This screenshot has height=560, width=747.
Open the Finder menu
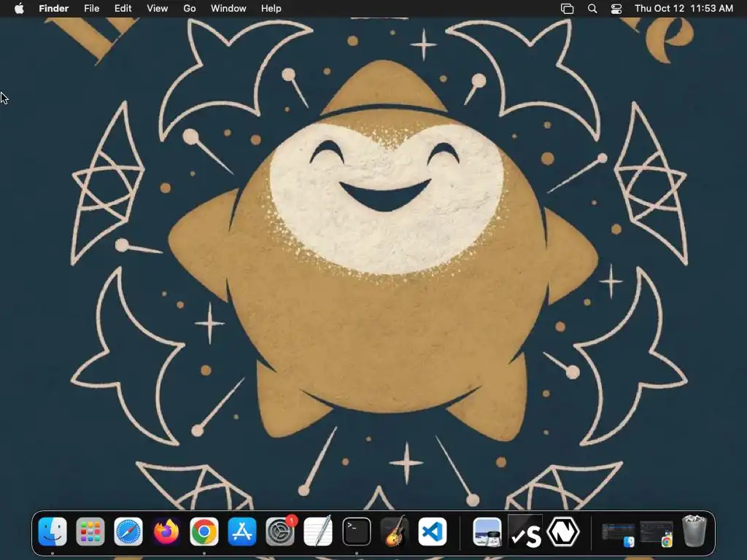(53, 9)
